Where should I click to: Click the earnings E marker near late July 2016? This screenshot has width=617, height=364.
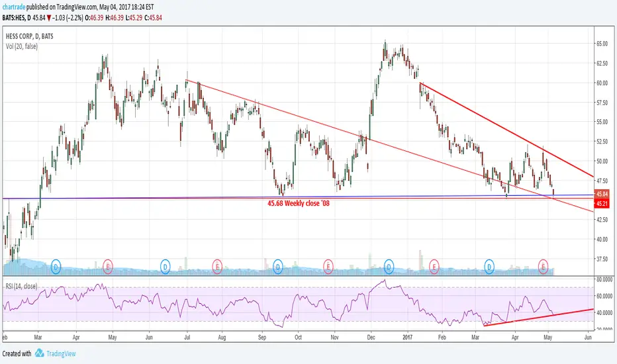pos(217,267)
